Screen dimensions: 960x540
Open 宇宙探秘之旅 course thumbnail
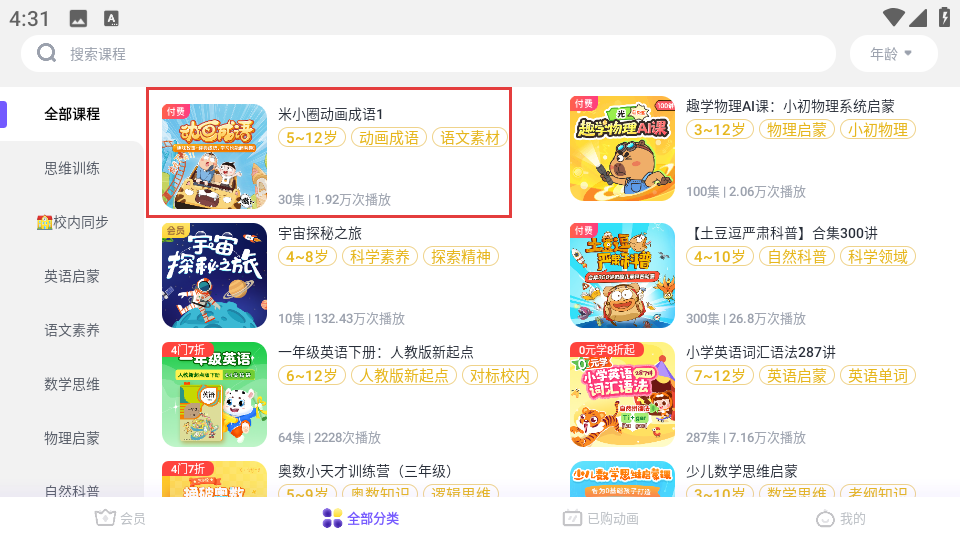(214, 276)
